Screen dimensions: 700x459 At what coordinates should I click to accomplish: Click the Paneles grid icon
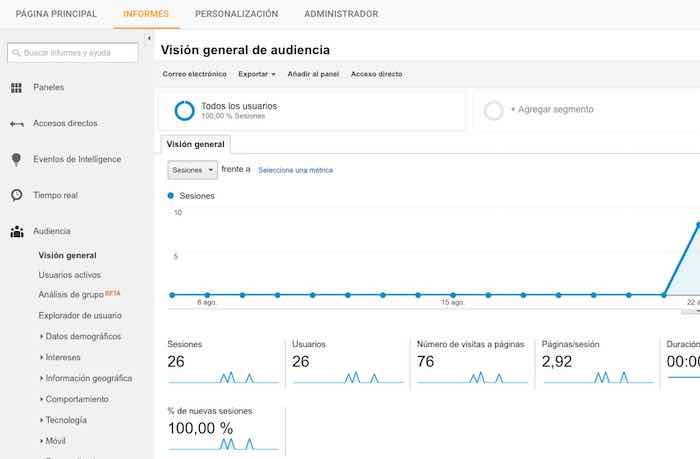[x=16, y=88]
